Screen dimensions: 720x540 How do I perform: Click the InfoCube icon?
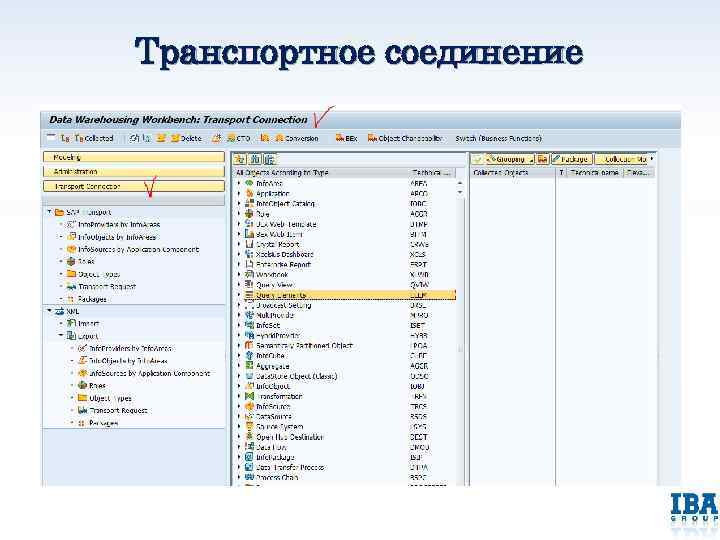(249, 356)
